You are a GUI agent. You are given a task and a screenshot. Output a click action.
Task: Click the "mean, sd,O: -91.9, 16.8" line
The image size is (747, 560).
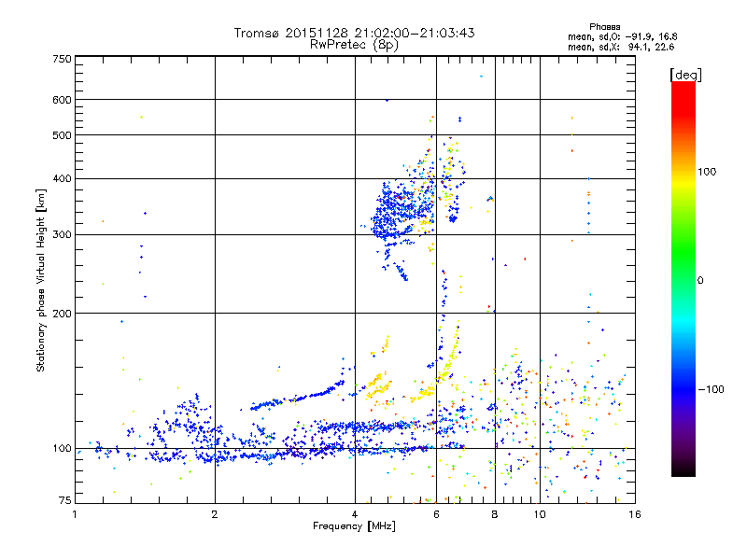click(x=622, y=36)
